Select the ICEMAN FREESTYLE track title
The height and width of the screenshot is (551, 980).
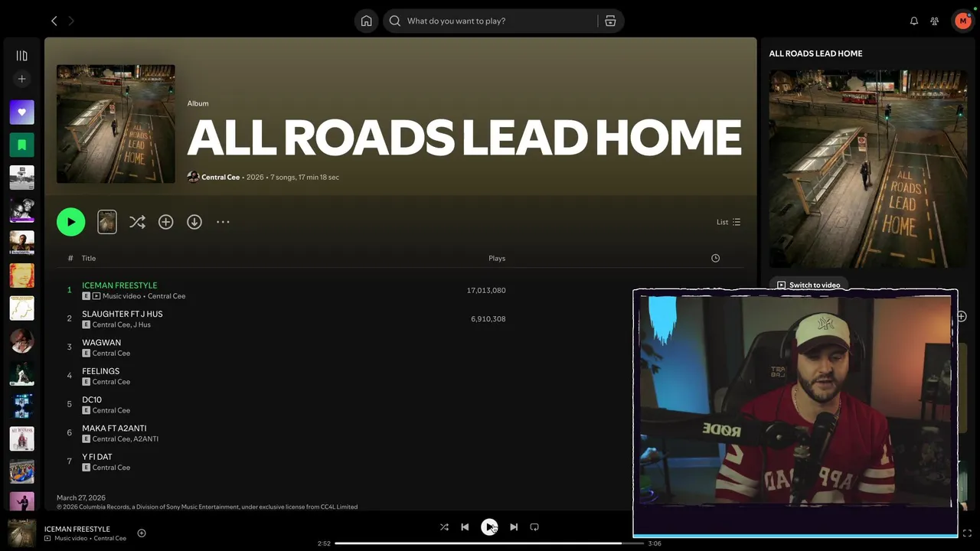coord(119,285)
